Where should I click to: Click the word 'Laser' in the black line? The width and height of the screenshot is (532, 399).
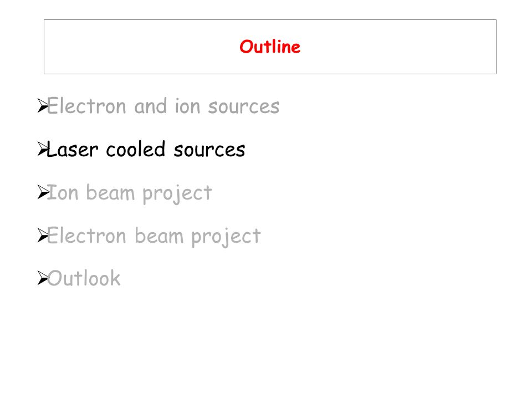[73, 149]
